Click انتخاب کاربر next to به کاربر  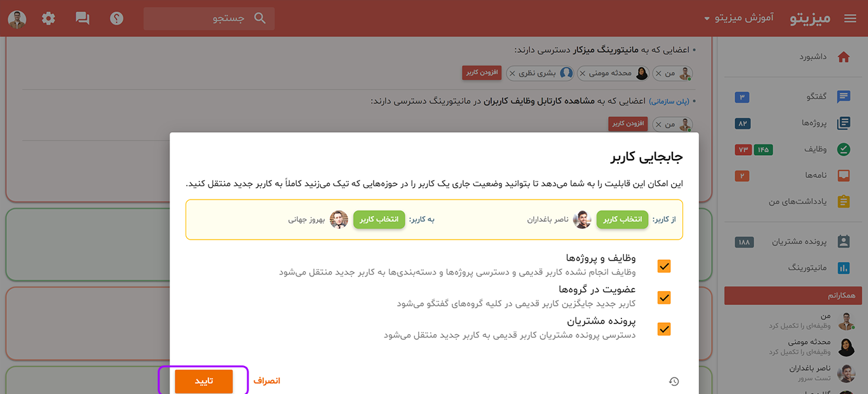[x=379, y=219]
